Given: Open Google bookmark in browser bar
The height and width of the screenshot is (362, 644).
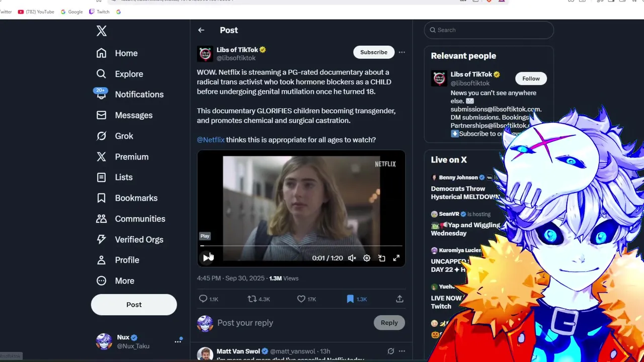Looking at the screenshot, I should click(71, 12).
